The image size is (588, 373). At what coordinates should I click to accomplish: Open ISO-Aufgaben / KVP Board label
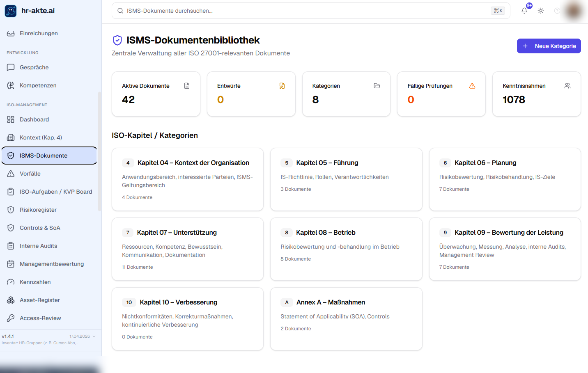(56, 192)
